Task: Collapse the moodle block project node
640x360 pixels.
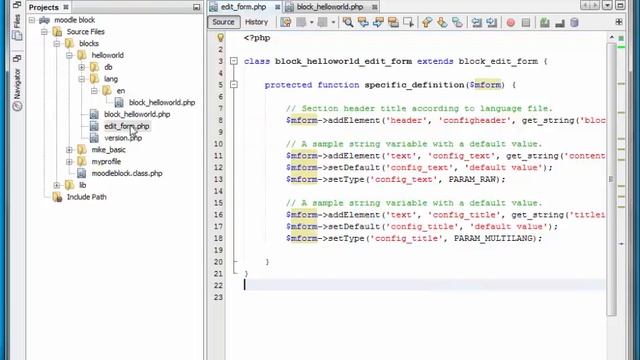Action: pyautogui.click(x=32, y=20)
